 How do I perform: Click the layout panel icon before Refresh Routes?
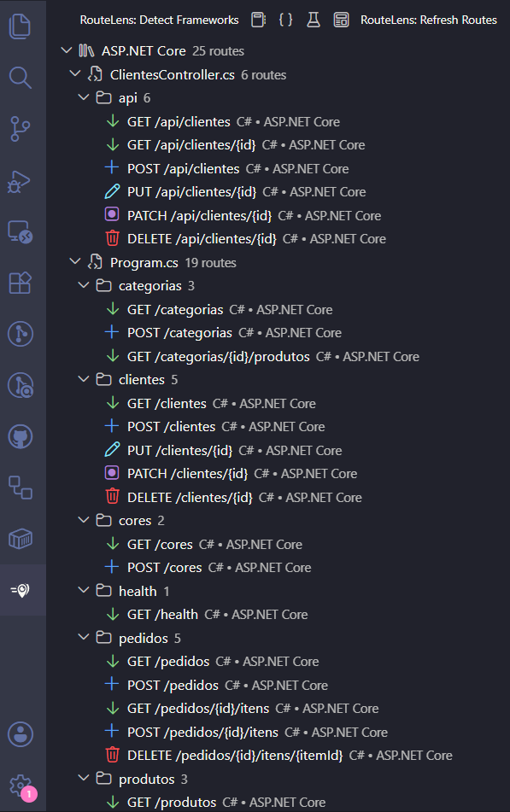(341, 20)
